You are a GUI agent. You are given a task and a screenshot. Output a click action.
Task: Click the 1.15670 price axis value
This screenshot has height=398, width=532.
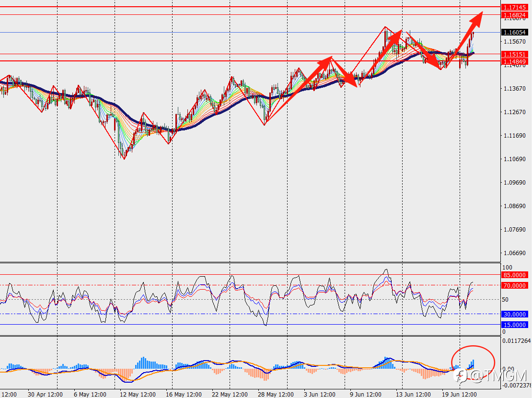coord(515,41)
